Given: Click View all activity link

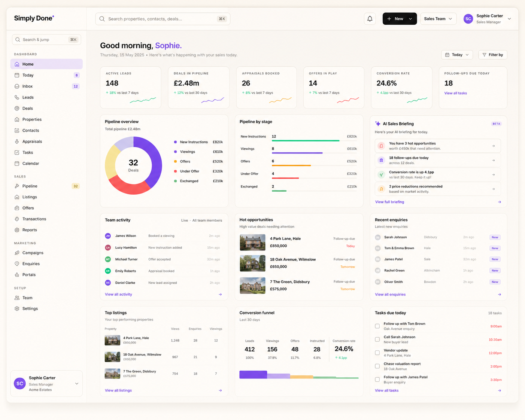Looking at the screenshot, I should 118,295.
